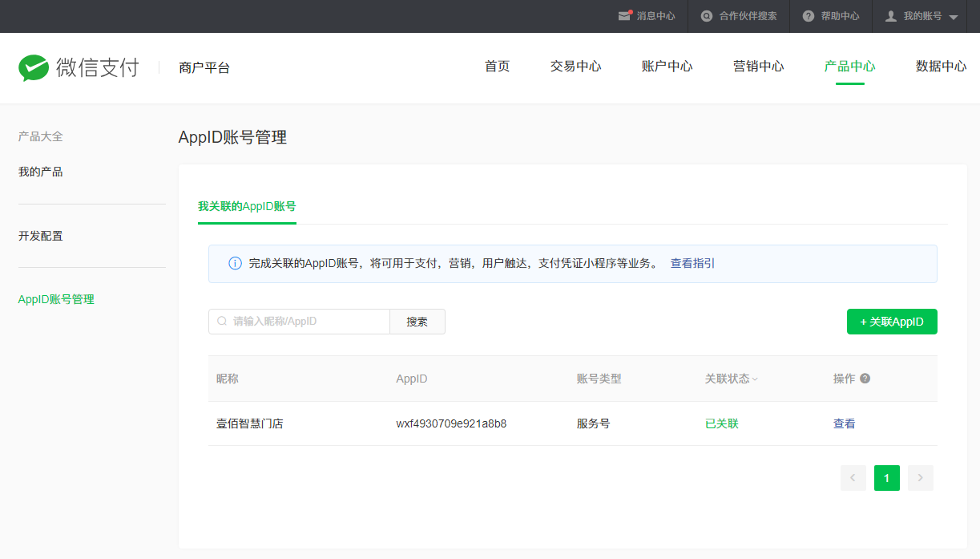Switch to 营销中心 navigation tab
The height and width of the screenshot is (559, 980).
[759, 67]
